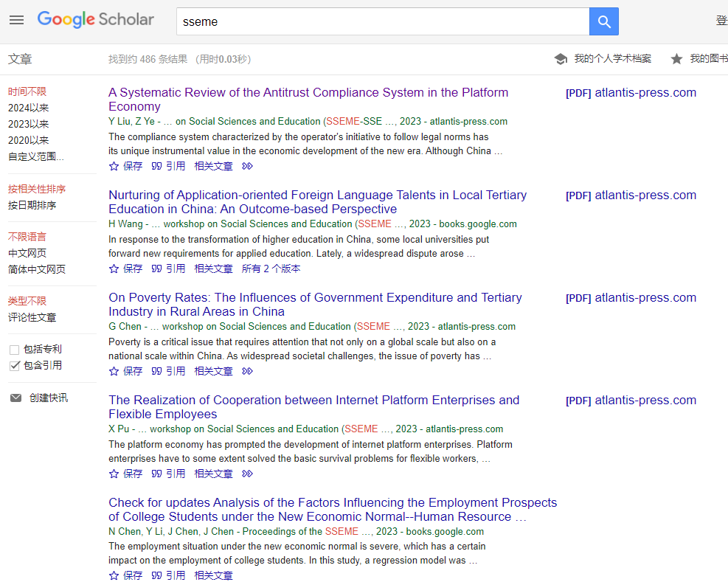Click author Y Liu in first result
The width and height of the screenshot is (728, 582).
[119, 121]
